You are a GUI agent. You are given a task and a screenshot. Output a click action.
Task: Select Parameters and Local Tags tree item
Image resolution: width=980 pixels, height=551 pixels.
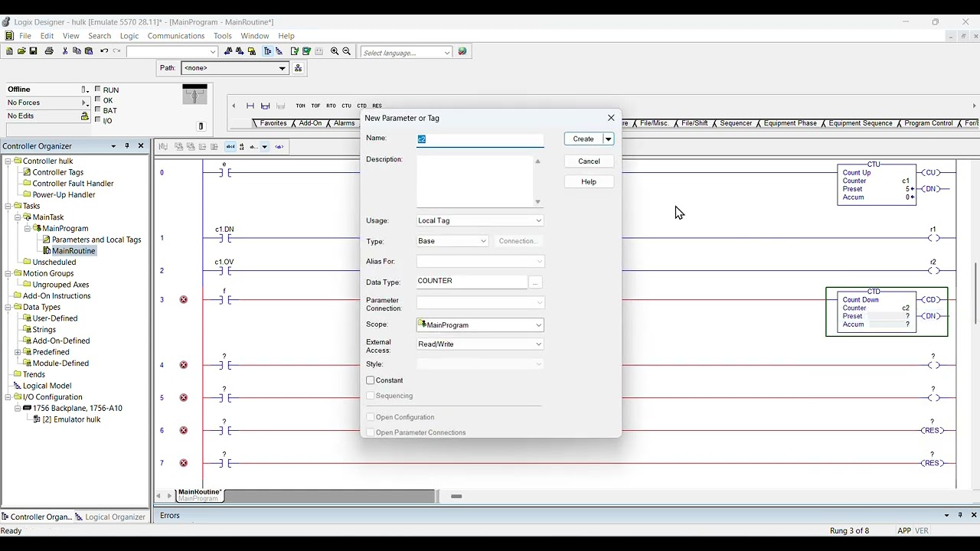tap(96, 240)
